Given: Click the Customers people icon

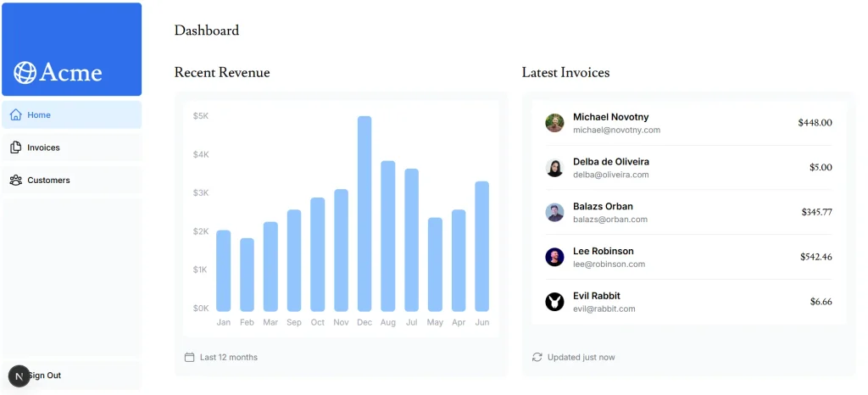Looking at the screenshot, I should coord(16,181).
